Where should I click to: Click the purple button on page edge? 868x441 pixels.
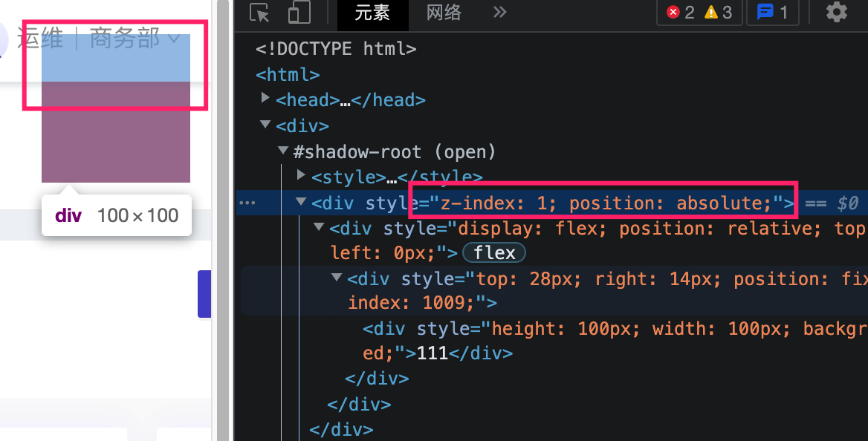[x=204, y=294]
